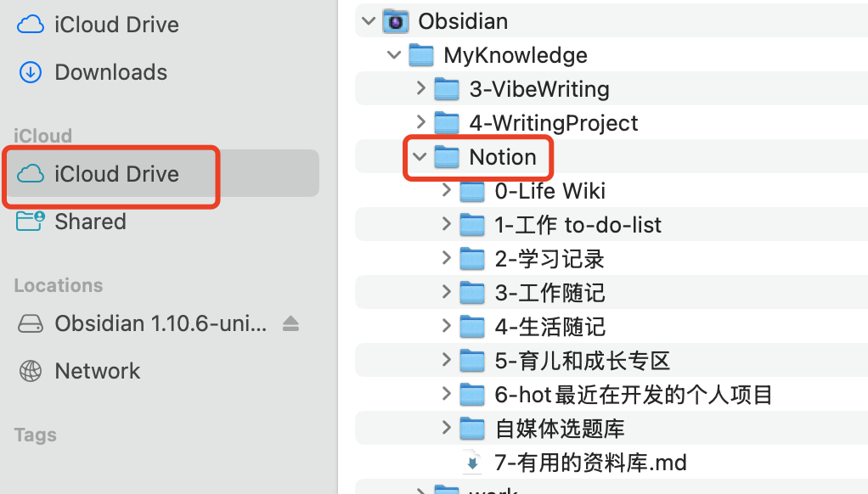Screen dimensions: 868x494
Task: Select the 6-hot最近在开发的个人项目 folder
Action: point(633,395)
